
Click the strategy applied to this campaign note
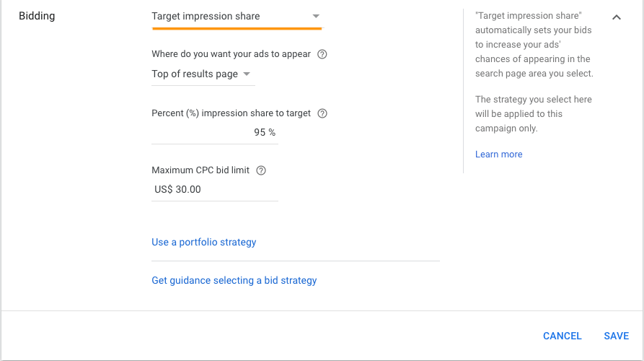click(534, 114)
